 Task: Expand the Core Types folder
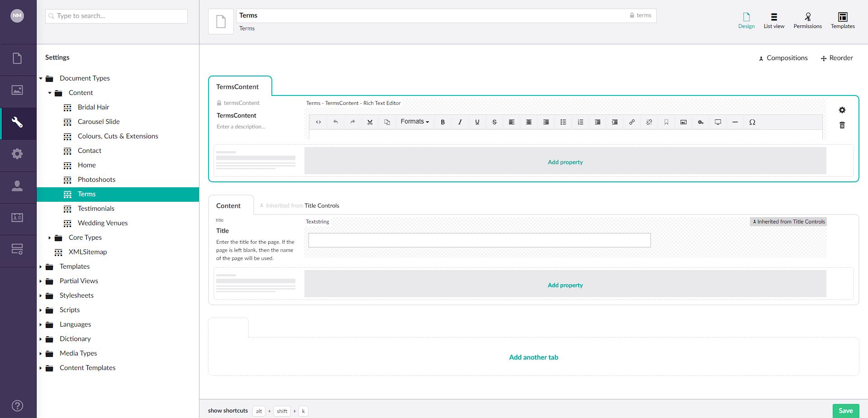point(50,237)
